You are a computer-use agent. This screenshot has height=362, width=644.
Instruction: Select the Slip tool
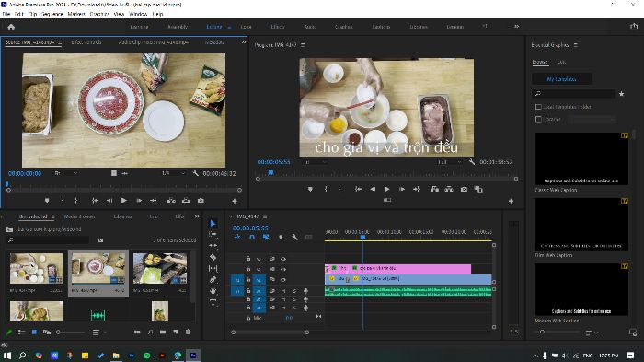[213, 268]
